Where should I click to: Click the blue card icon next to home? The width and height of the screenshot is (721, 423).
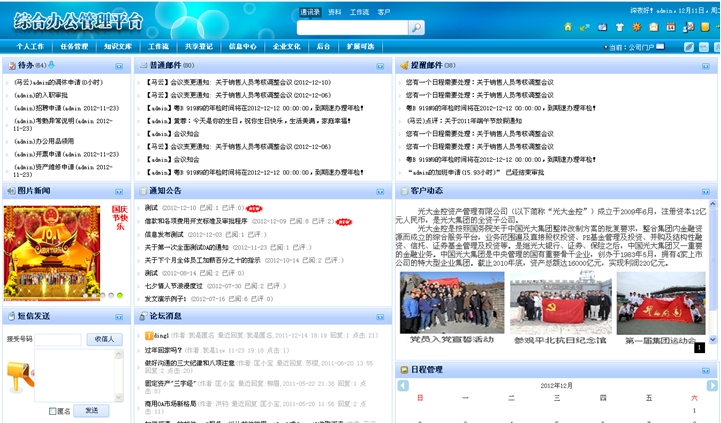click(602, 28)
